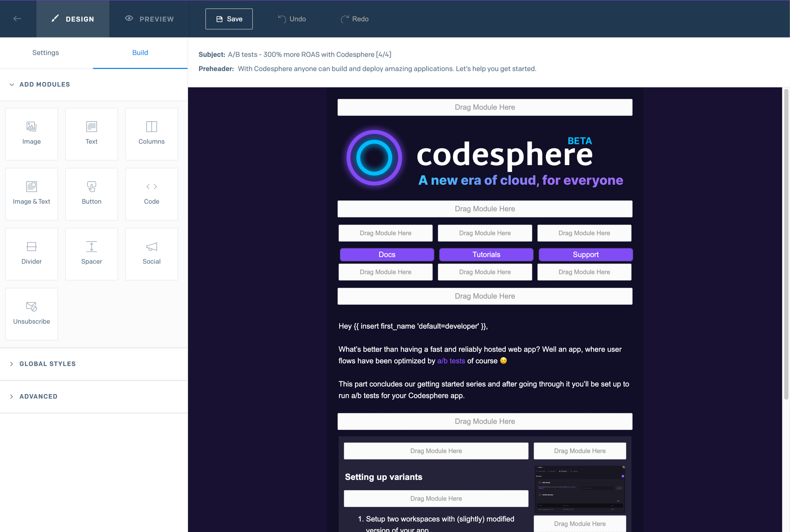The image size is (790, 532).
Task: Pick the Image & Text module
Action: 32,193
